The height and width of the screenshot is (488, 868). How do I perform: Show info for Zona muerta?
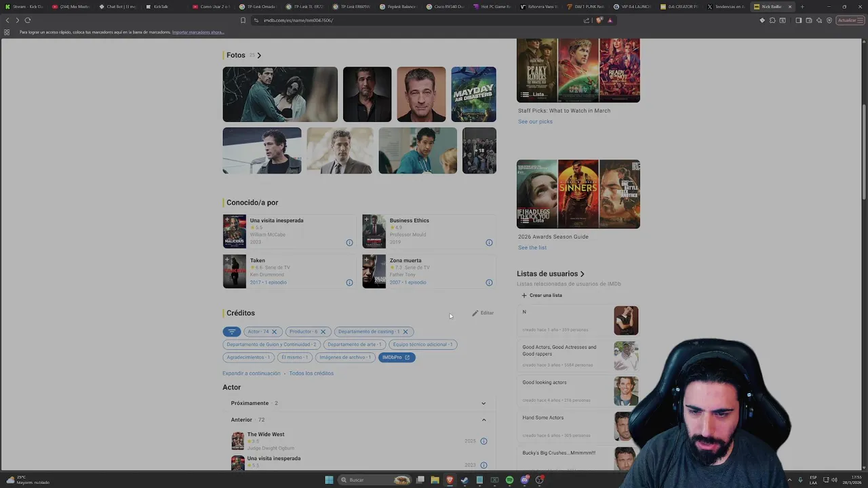click(x=489, y=283)
